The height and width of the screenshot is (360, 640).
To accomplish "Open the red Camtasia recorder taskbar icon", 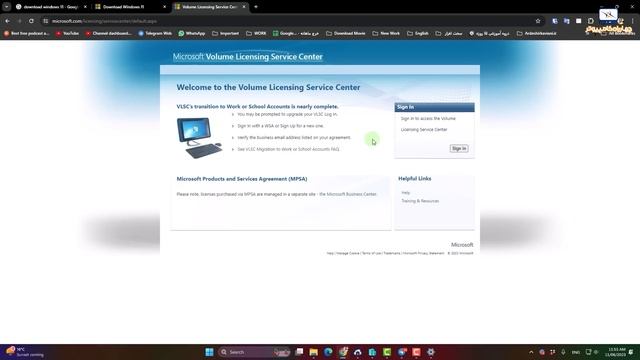I will pyautogui.click(x=416, y=352).
